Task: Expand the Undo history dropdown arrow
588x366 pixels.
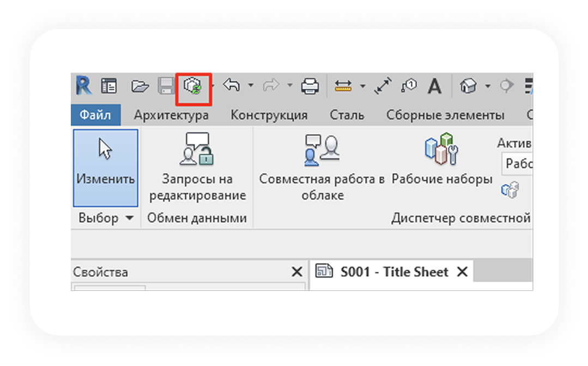Action: [x=251, y=86]
